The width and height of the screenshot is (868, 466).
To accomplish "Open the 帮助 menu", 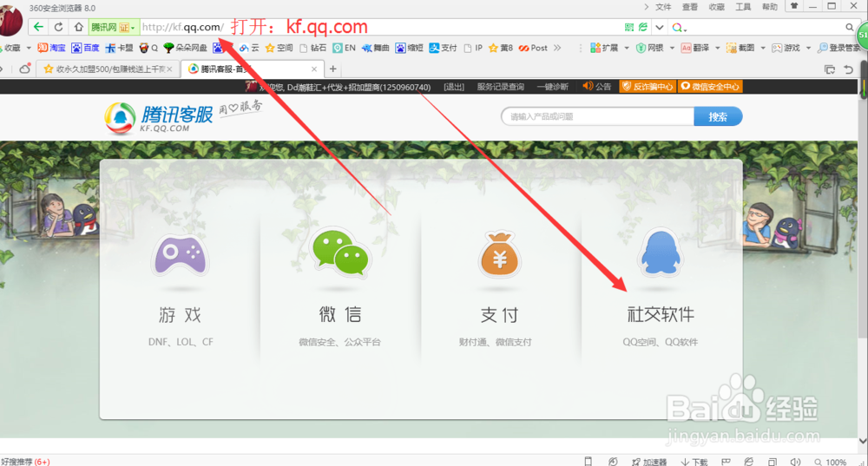I will click(769, 7).
